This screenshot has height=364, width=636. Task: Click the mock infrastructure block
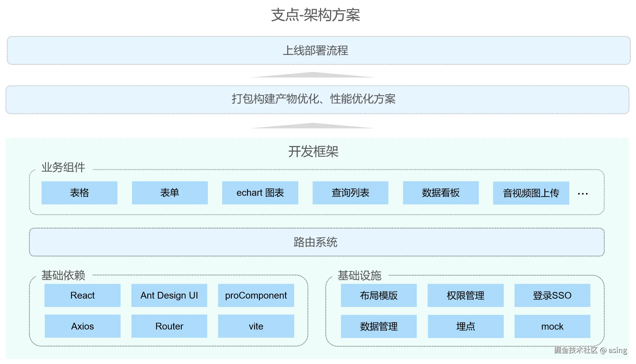point(552,326)
